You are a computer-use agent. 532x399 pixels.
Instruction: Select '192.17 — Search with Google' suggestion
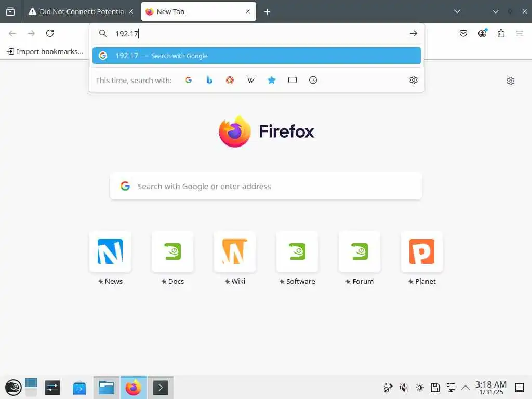click(x=257, y=56)
